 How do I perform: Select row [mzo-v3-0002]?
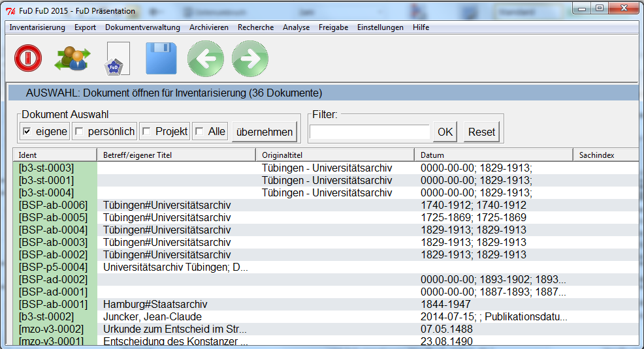click(326, 329)
